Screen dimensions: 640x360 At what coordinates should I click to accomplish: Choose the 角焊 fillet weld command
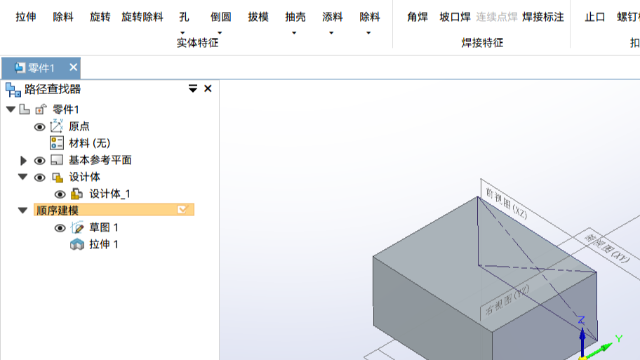(418, 17)
